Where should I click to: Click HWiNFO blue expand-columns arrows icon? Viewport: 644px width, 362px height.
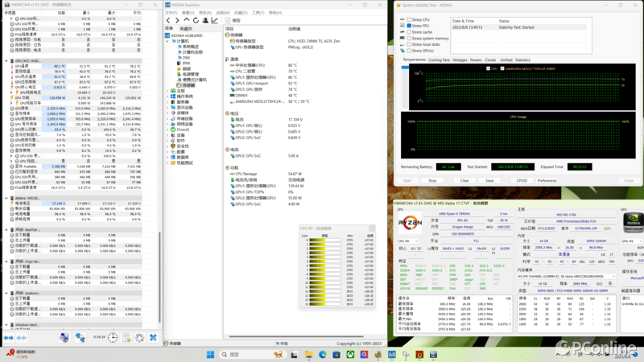tap(9, 337)
